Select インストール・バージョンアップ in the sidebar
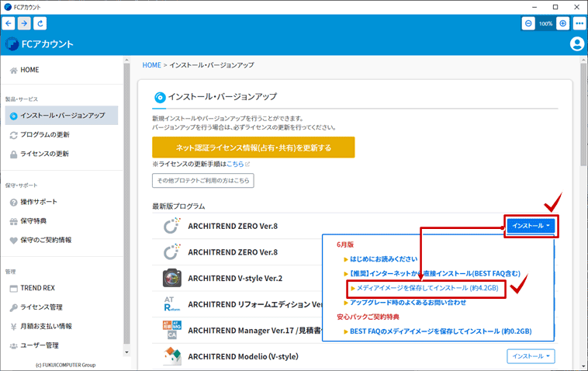This screenshot has height=371, width=588. pyautogui.click(x=61, y=115)
